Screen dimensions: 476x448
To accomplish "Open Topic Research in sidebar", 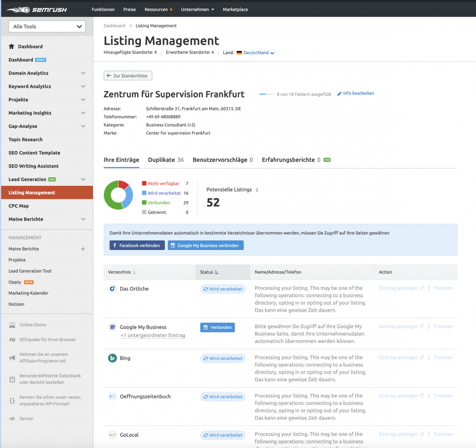I will click(25, 140).
